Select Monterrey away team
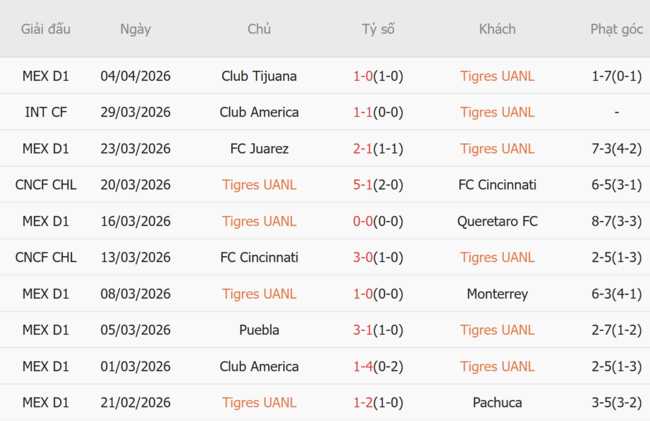The width and height of the screenshot is (650, 421). (x=497, y=294)
